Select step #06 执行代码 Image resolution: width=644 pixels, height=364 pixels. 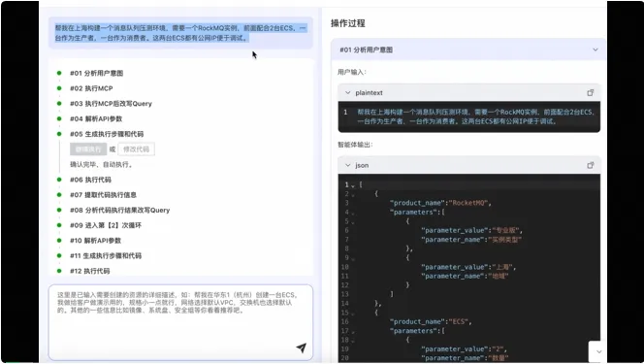(x=90, y=180)
